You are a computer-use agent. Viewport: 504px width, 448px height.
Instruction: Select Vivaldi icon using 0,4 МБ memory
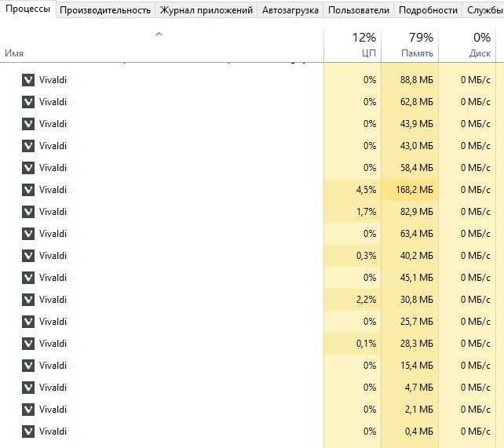[28, 432]
